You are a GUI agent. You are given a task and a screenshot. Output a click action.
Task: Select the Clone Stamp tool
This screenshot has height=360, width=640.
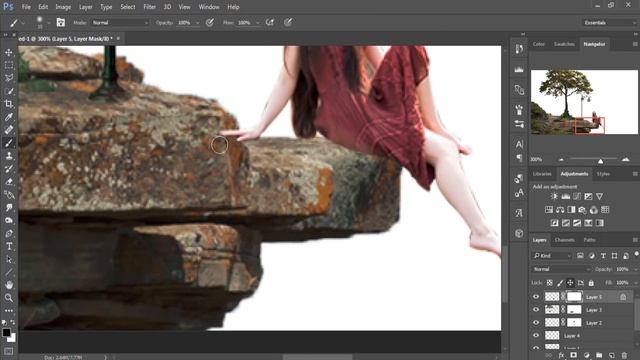9,156
